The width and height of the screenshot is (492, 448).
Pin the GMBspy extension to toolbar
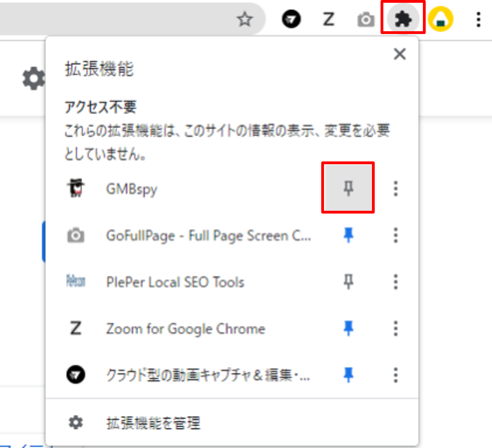(348, 188)
